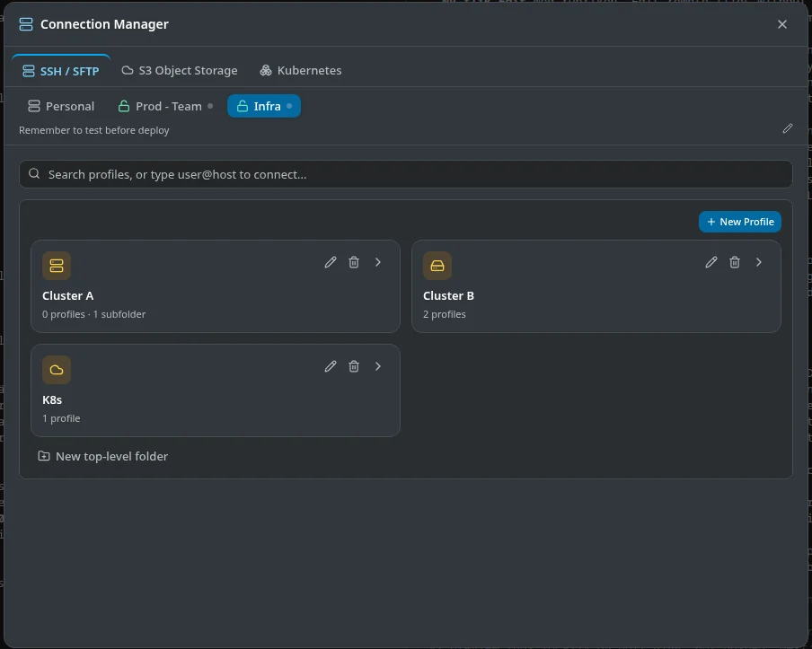Edit the Cluster A folder
Screen dimensions: 812x649
click(331, 262)
